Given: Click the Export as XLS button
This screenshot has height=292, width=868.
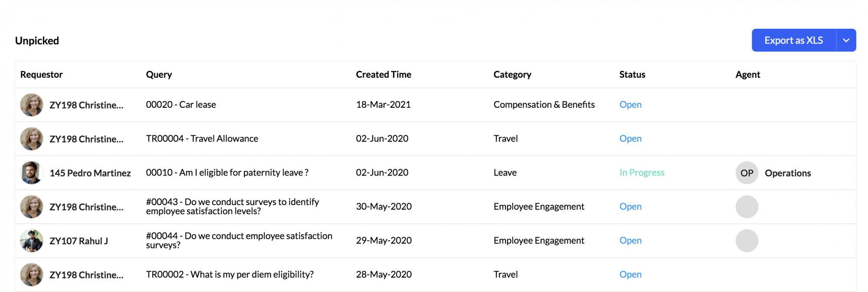Looking at the screenshot, I should pos(794,40).
